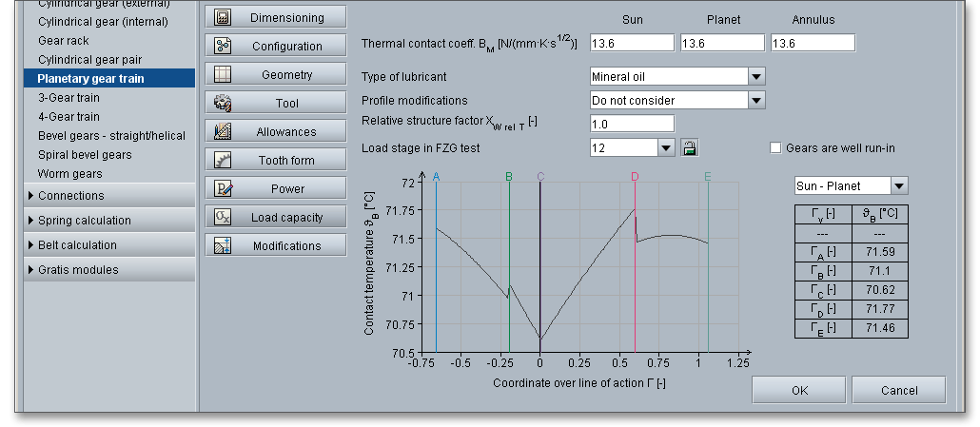Screen dimensions: 980x427
Task: Click the lock icon beside FZG load stage
Action: [690, 147]
